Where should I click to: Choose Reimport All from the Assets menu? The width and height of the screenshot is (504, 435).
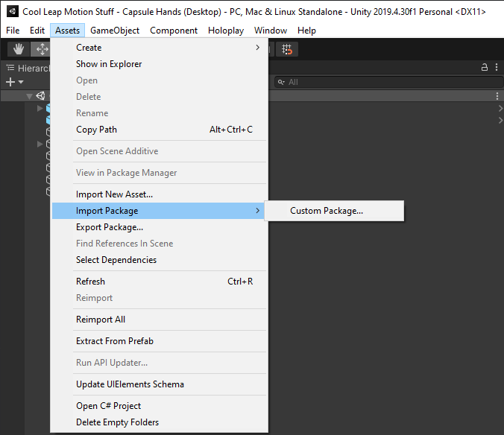point(101,320)
